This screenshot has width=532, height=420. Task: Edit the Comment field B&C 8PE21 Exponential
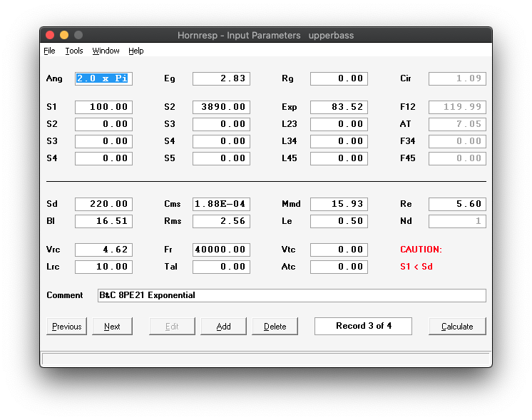tap(292, 295)
